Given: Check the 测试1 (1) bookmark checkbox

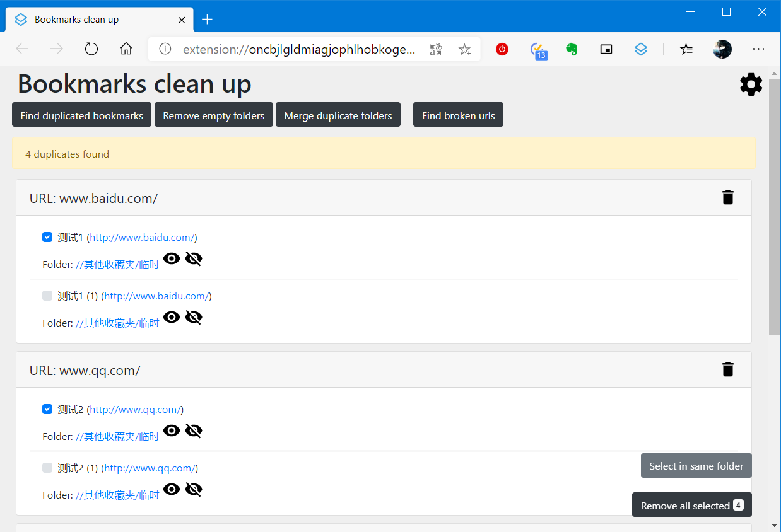Looking at the screenshot, I should (x=47, y=296).
